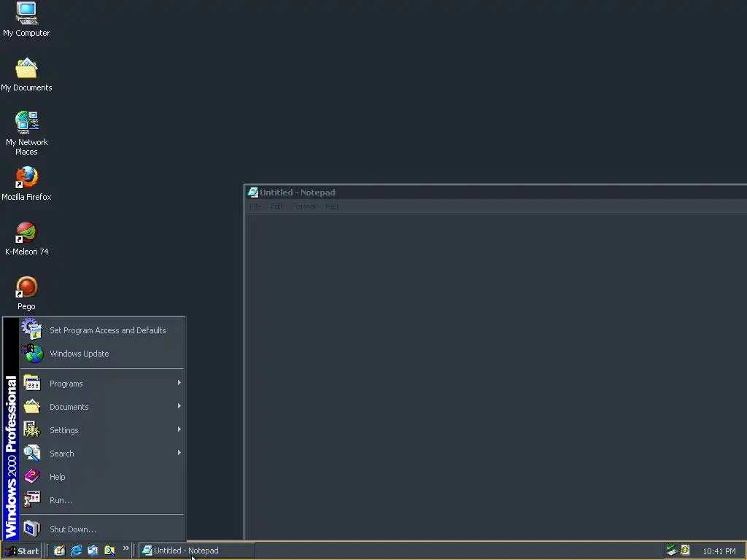Screen dimensions: 747x560
Task: Open Help from the Start menu
Action: tap(102, 477)
